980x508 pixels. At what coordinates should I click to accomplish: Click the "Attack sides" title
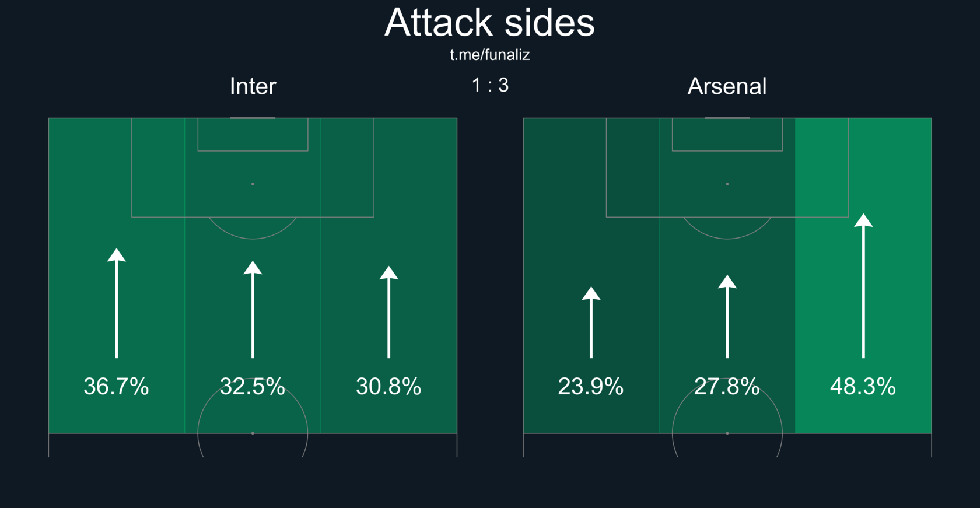point(490,23)
